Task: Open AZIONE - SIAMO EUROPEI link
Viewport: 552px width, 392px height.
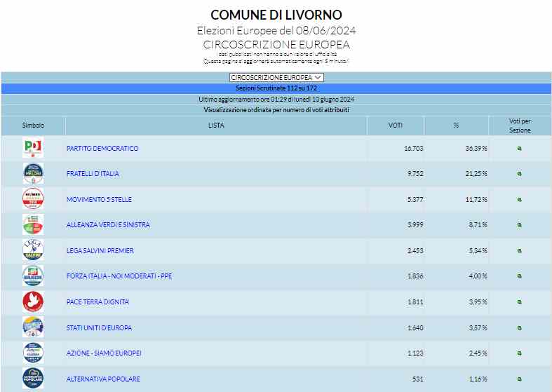Action: coord(104,353)
